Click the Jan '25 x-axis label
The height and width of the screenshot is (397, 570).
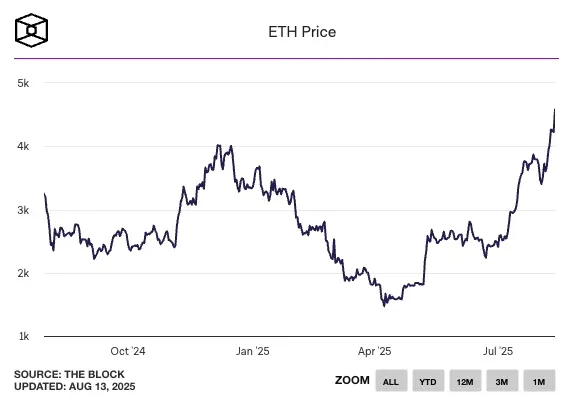click(253, 351)
